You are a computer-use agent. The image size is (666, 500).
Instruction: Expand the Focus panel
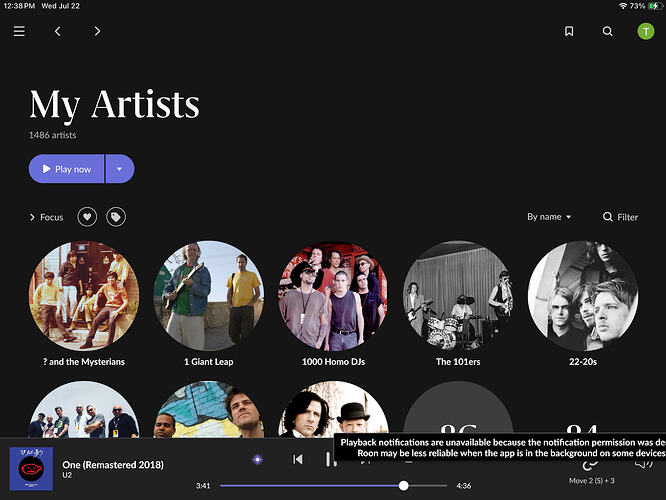pyautogui.click(x=46, y=217)
